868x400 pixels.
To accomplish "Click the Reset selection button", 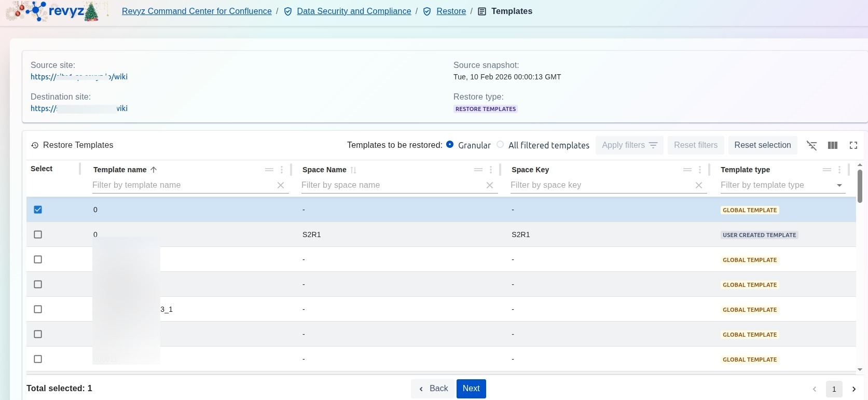I will pos(762,145).
